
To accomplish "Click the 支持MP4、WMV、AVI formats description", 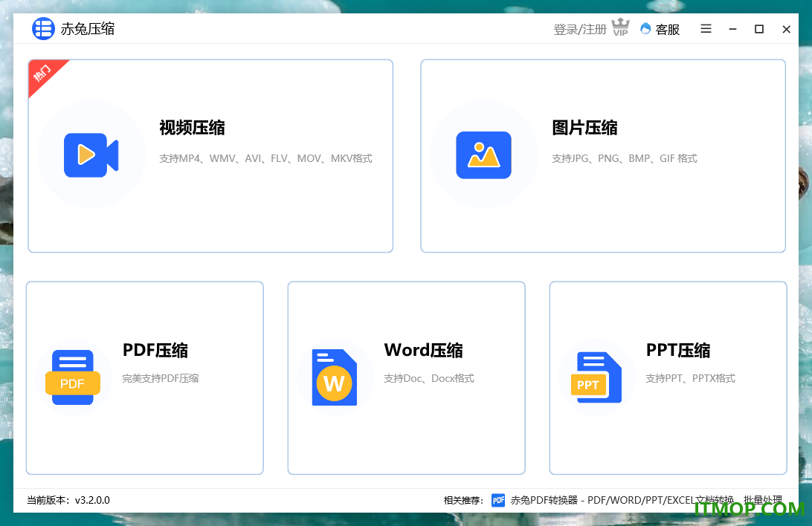I will [x=265, y=158].
